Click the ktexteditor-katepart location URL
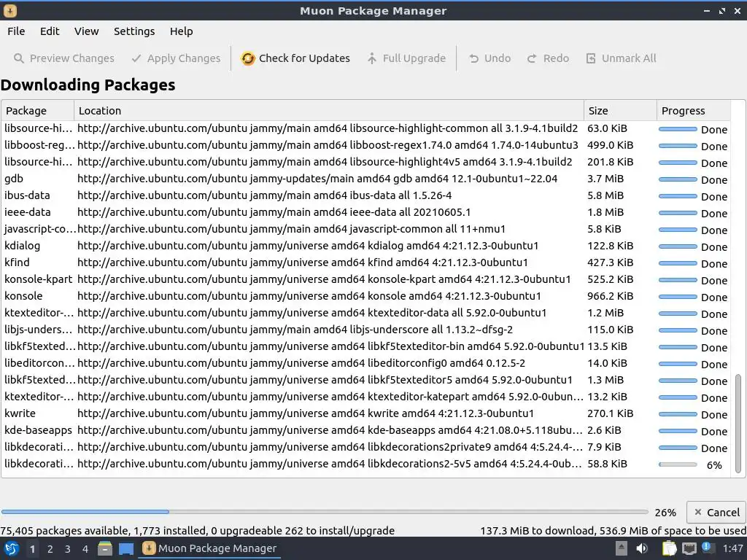Image resolution: width=747 pixels, height=560 pixels. click(330, 397)
